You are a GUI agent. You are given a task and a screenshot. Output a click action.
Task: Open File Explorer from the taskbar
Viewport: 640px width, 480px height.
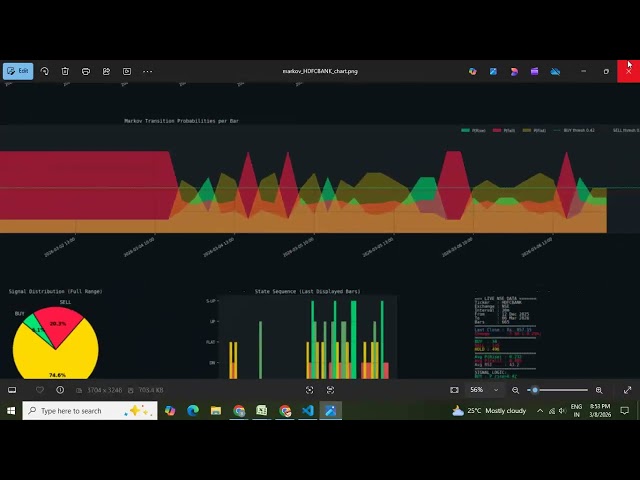(216, 411)
